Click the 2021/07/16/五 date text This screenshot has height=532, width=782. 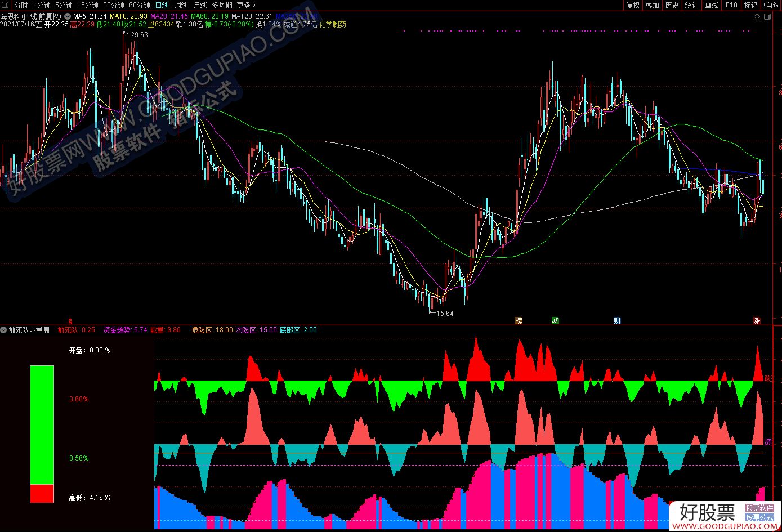[x=21, y=24]
